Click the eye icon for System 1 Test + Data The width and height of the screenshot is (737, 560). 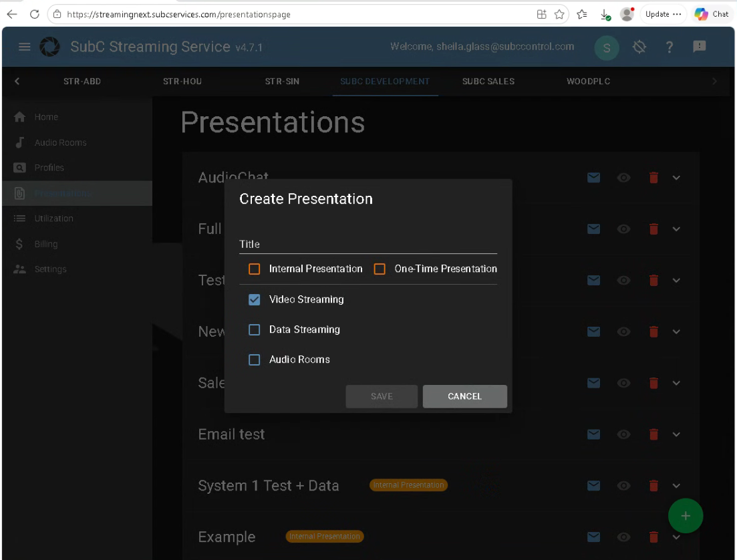[623, 485]
